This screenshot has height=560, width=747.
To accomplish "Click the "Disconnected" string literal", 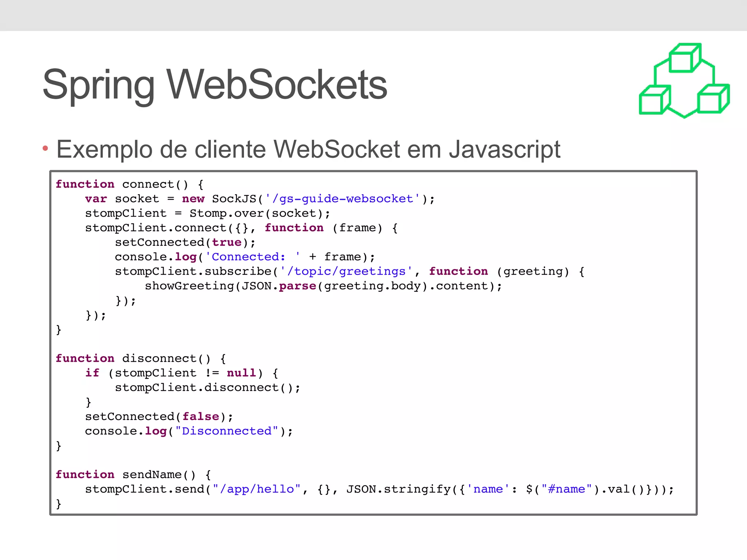I will point(227,431).
